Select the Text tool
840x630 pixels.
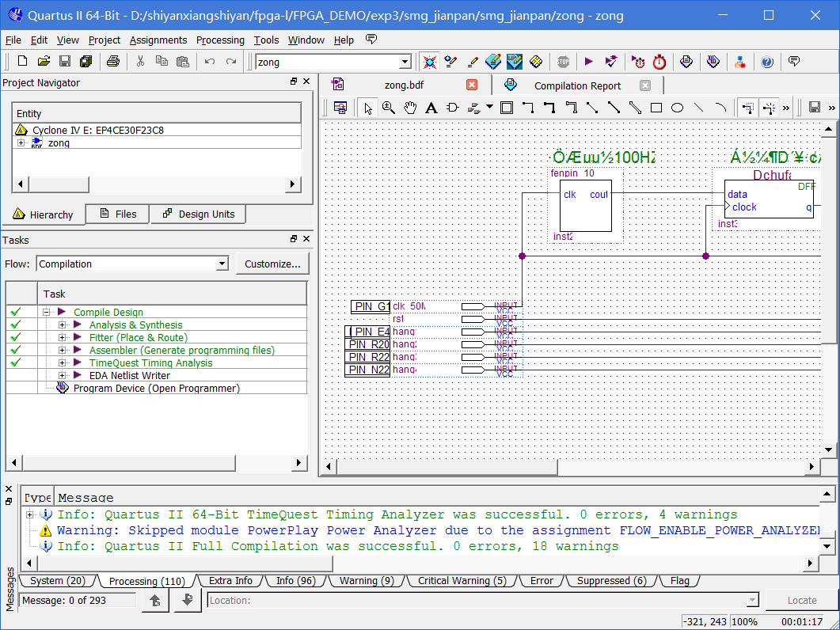pyautogui.click(x=431, y=108)
